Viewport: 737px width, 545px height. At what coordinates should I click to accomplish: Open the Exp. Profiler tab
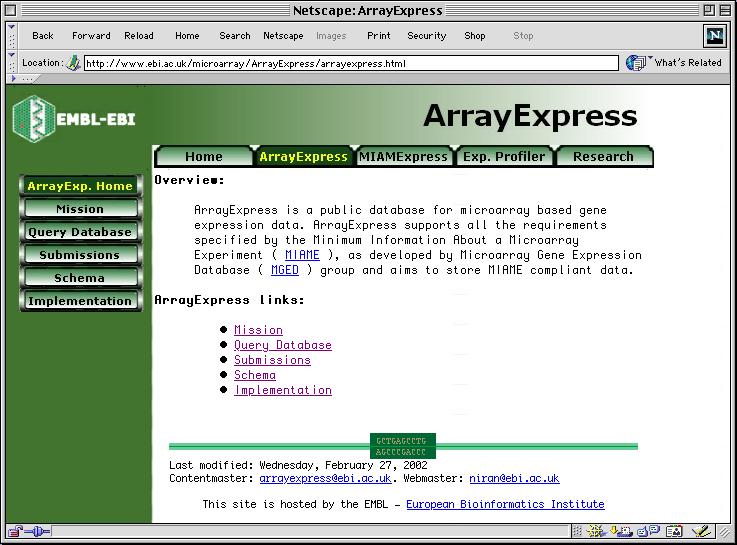pos(504,156)
